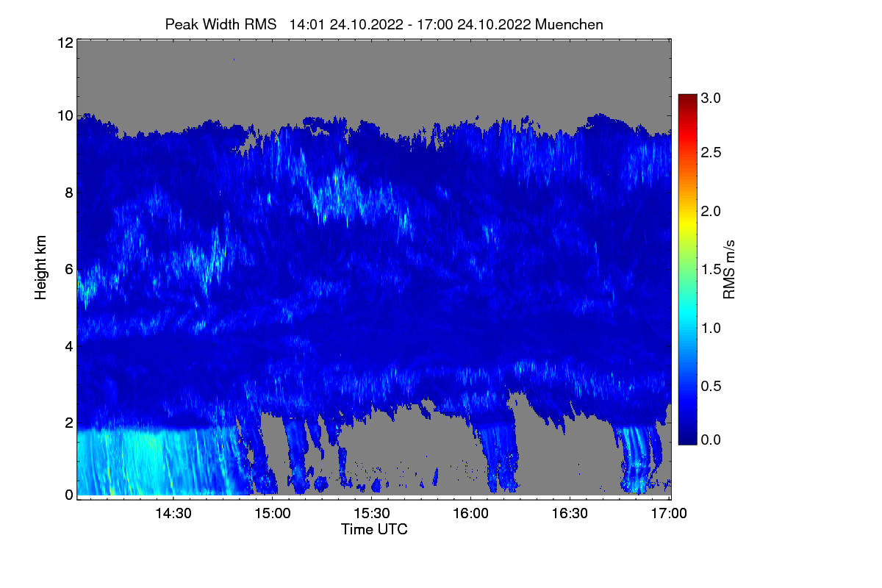Click the 3.0 colorbar value label
Image resolution: width=882 pixels, height=588 pixels.
(711, 98)
